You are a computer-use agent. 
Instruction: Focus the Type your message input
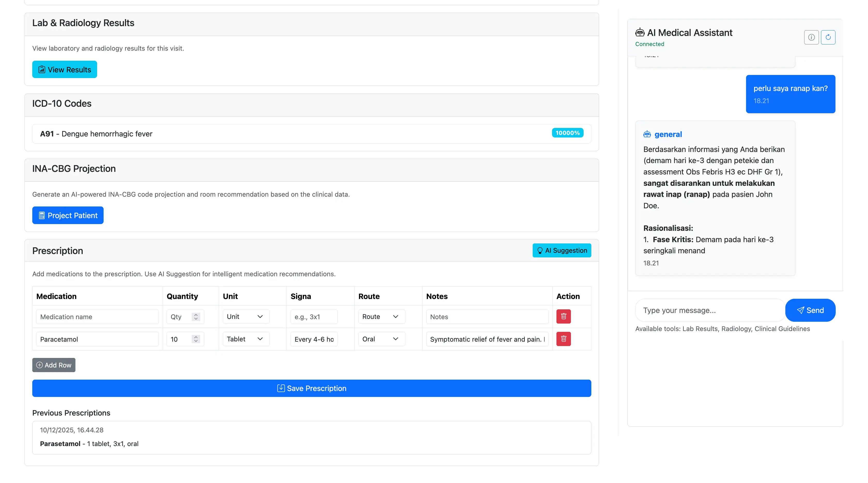(x=709, y=310)
